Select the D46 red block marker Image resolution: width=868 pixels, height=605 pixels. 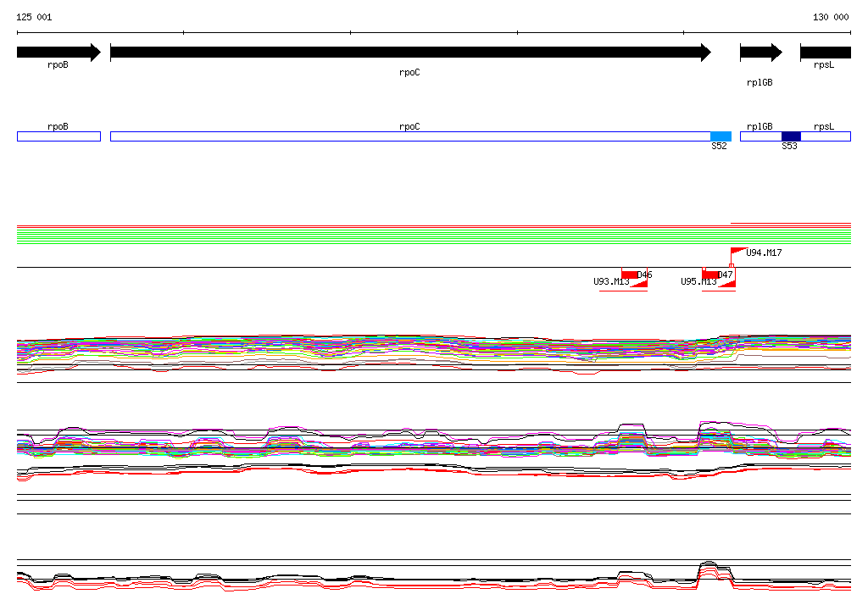(630, 275)
